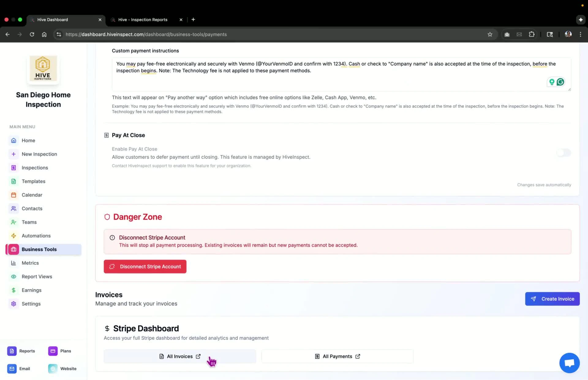The width and height of the screenshot is (588, 380).
Task: Click the Metrics bar chart icon
Action: click(x=13, y=263)
